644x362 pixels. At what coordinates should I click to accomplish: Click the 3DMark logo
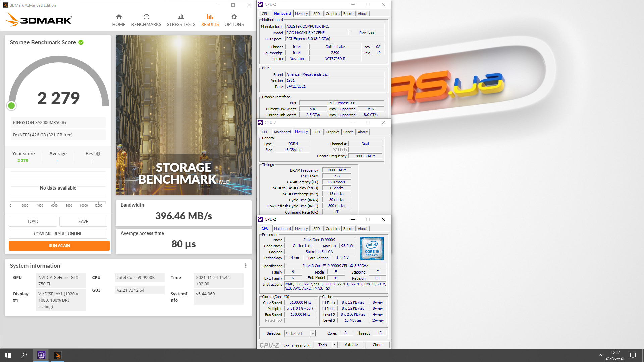(39, 20)
